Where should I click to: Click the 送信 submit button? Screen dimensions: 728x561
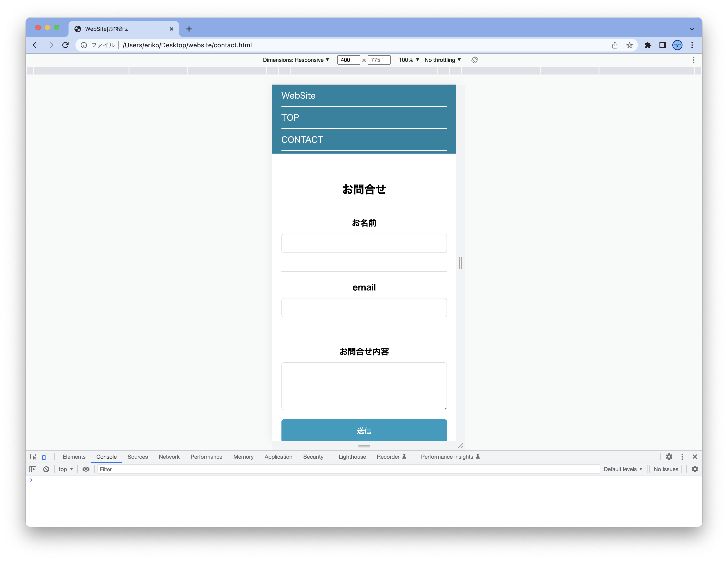364,430
